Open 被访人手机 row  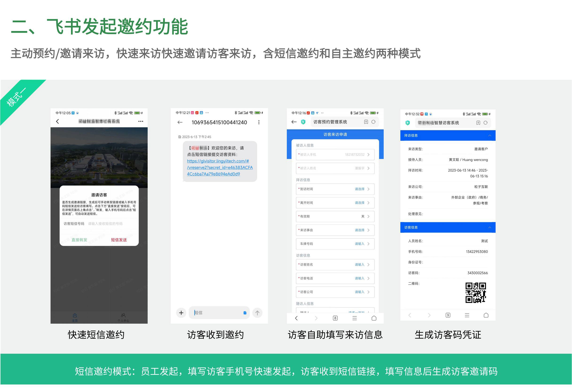pyautogui.click(x=335, y=155)
